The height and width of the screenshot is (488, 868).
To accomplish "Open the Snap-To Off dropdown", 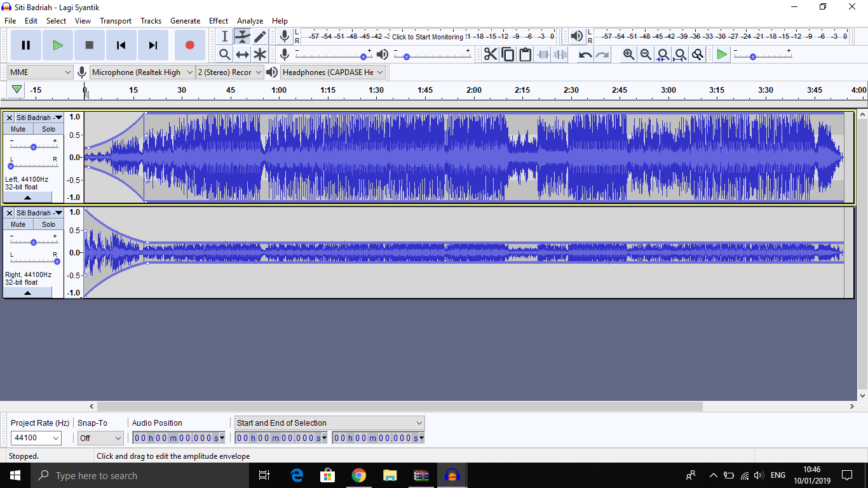I will [100, 438].
